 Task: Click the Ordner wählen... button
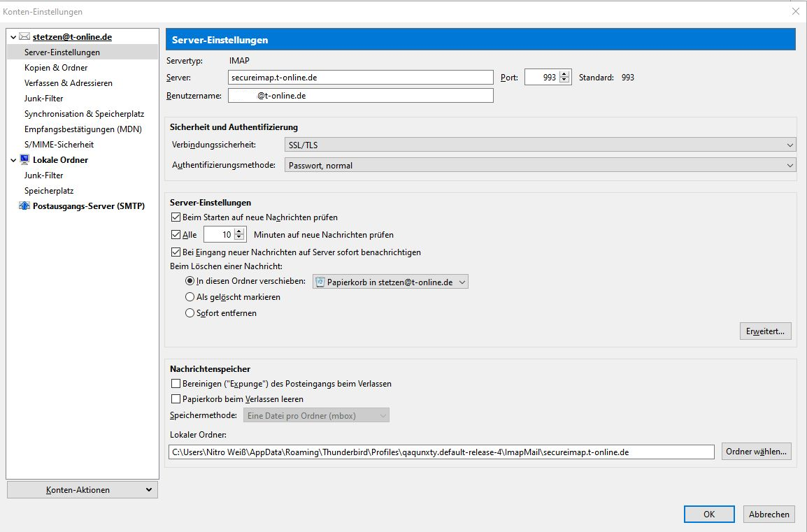pos(757,452)
